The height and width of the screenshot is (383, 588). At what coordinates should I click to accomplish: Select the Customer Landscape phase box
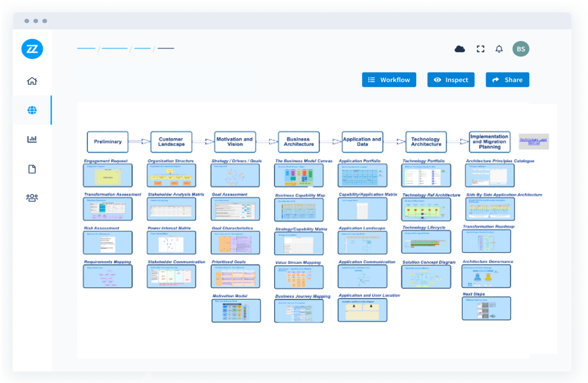[171, 142]
